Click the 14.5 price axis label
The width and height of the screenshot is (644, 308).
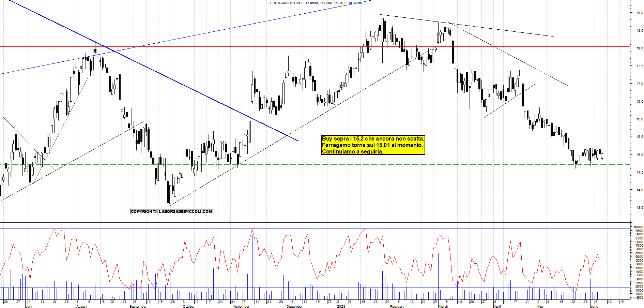pyautogui.click(x=639, y=173)
